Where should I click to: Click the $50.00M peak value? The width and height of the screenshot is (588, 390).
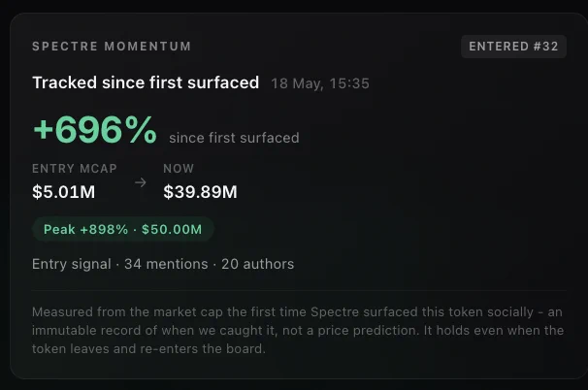pos(172,230)
